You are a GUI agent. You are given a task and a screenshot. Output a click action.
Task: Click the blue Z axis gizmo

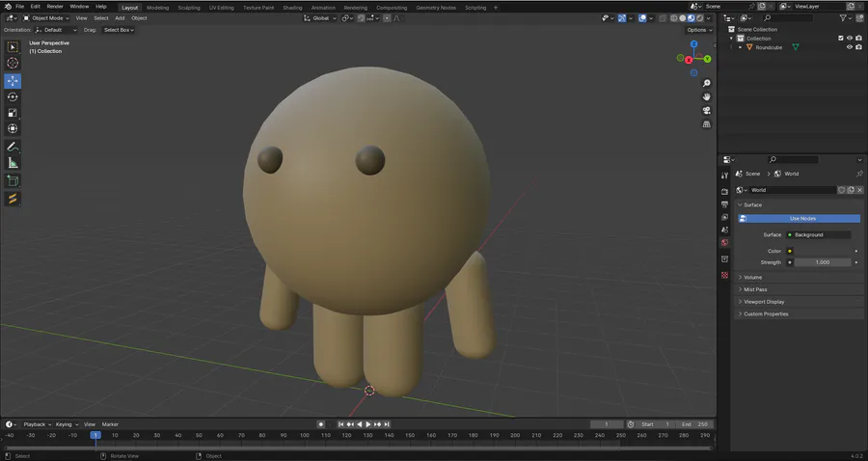(693, 44)
